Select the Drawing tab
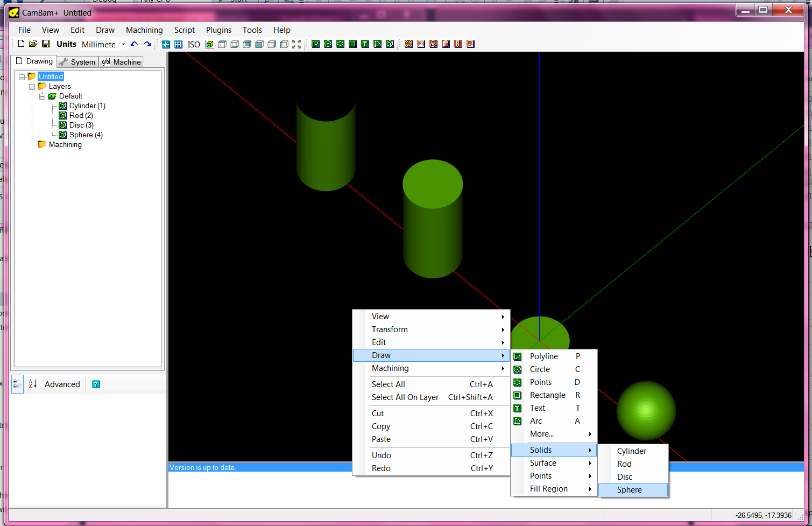812x526 pixels. tap(34, 61)
